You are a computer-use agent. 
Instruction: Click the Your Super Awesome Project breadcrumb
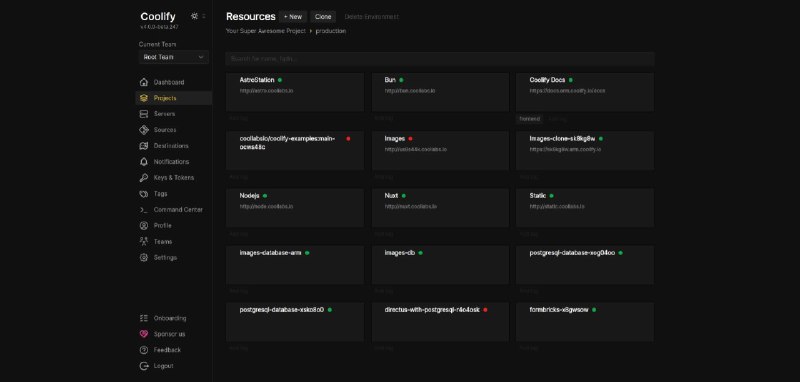[x=266, y=31]
